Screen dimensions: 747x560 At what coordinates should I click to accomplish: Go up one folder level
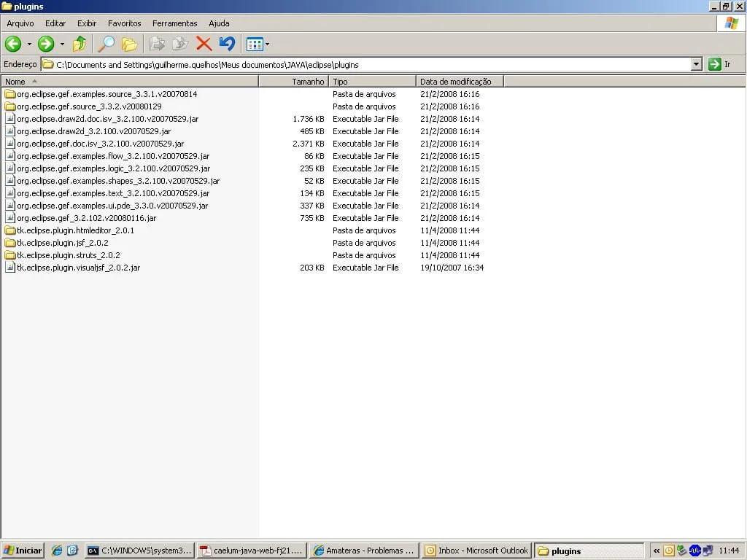[x=80, y=44]
